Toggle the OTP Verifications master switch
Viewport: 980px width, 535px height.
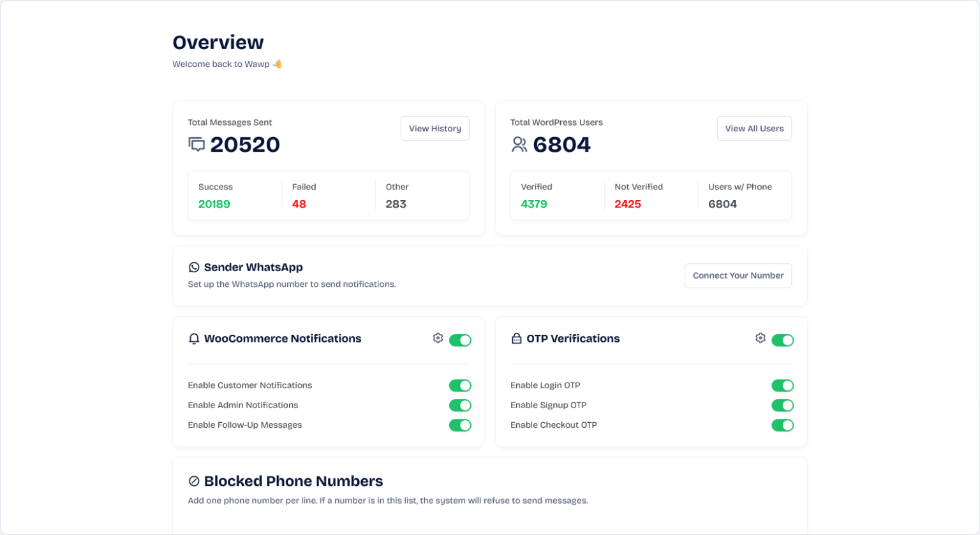(783, 340)
